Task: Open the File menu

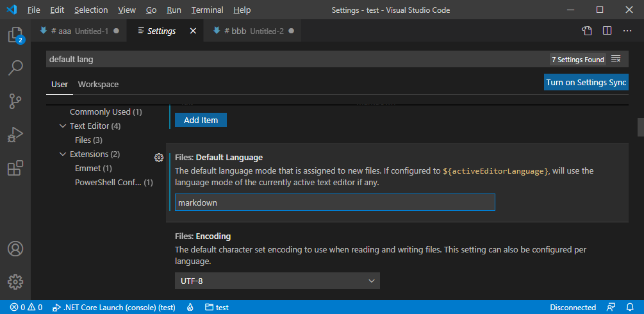Action: click(34, 10)
